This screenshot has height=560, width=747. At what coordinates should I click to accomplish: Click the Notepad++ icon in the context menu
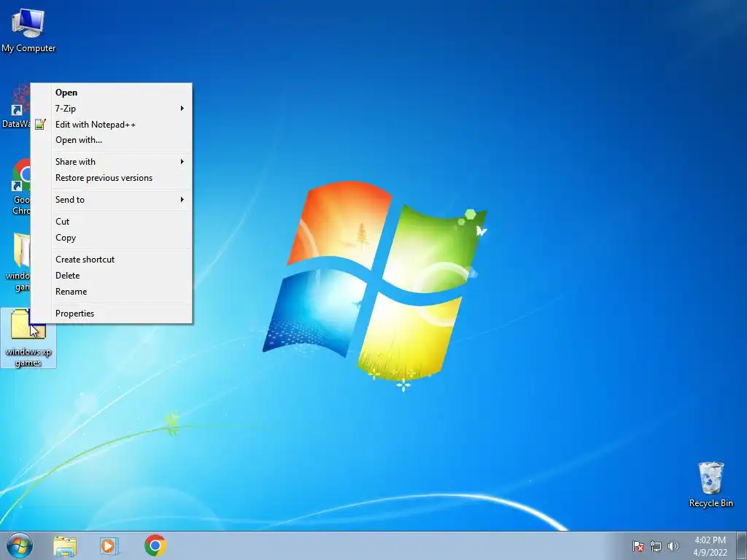[41, 124]
